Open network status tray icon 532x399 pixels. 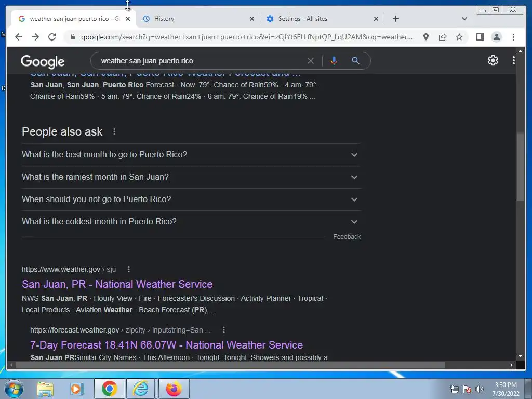(x=454, y=389)
